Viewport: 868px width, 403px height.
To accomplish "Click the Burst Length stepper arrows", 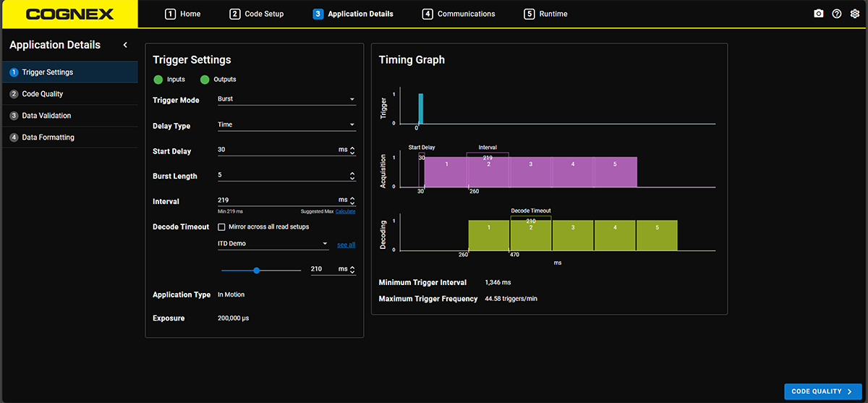I will [352, 176].
